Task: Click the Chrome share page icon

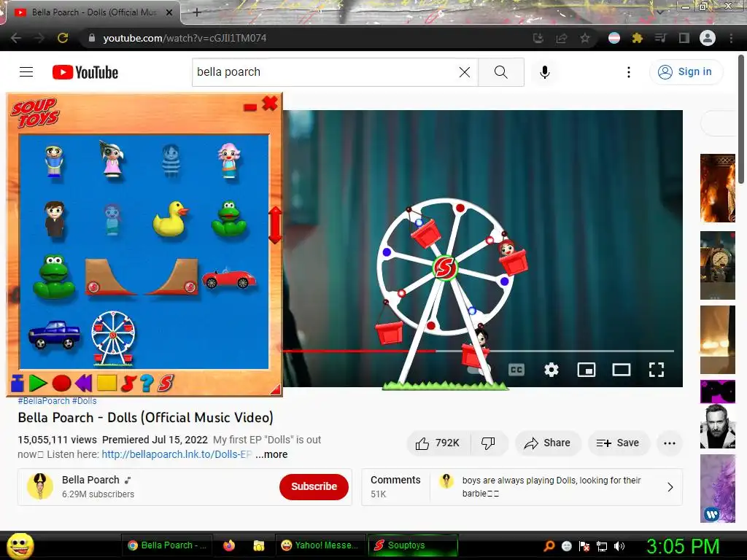Action: click(562, 38)
